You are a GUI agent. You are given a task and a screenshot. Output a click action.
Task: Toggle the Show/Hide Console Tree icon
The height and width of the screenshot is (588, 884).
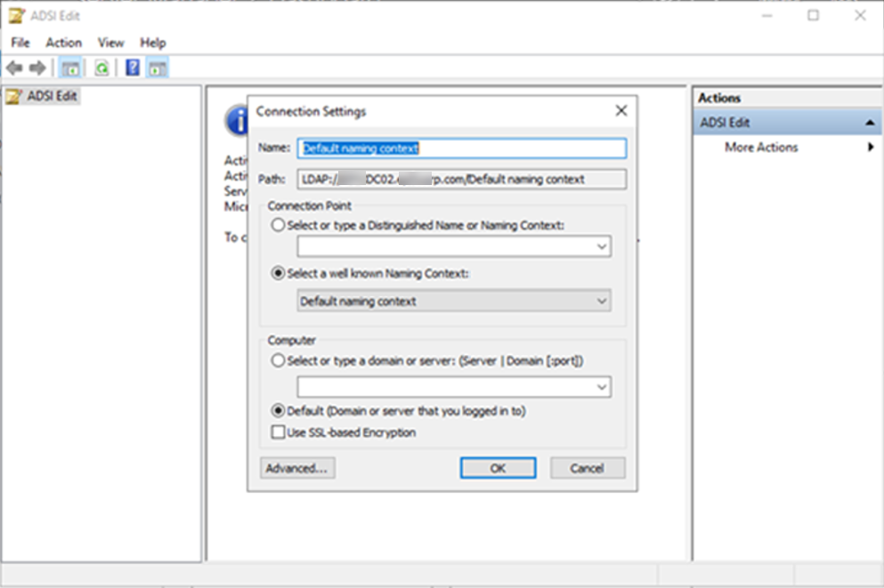[69, 68]
